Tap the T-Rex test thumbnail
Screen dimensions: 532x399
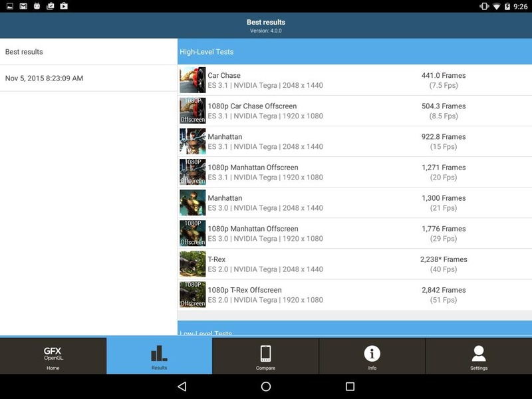pyautogui.click(x=192, y=264)
